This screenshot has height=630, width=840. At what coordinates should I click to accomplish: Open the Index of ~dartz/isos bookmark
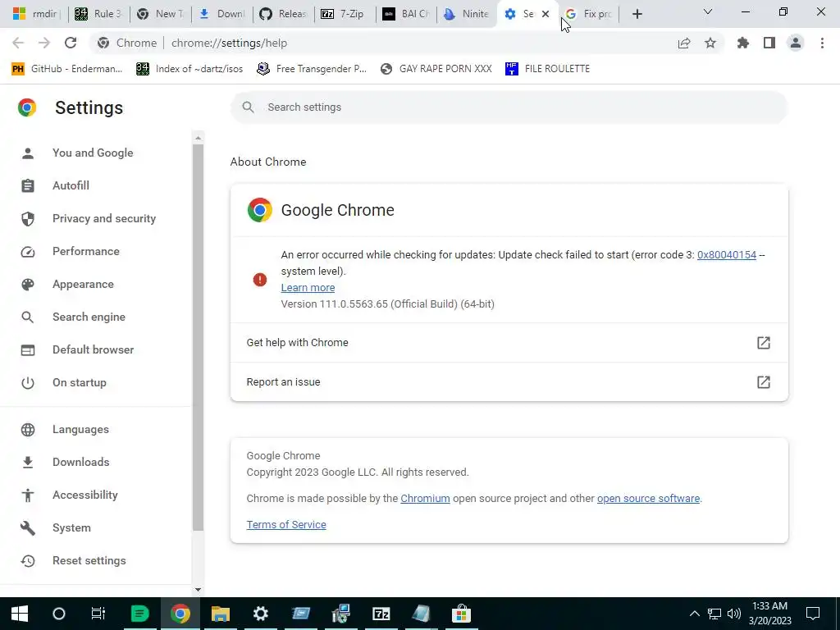click(x=190, y=69)
